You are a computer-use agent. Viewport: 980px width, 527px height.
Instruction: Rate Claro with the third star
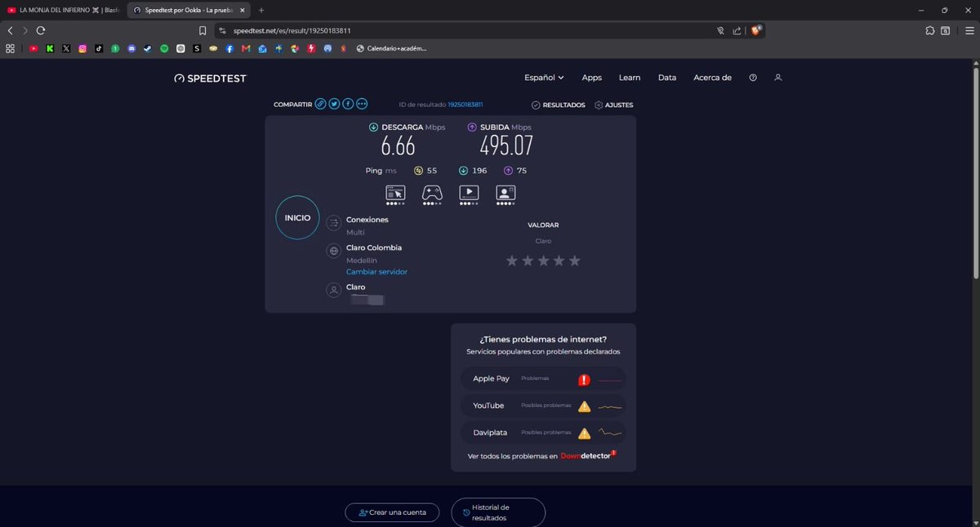543,261
